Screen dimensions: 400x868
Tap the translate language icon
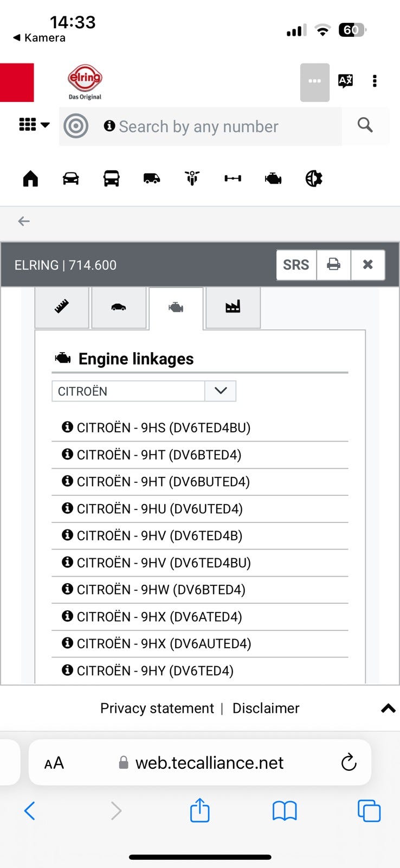click(345, 81)
